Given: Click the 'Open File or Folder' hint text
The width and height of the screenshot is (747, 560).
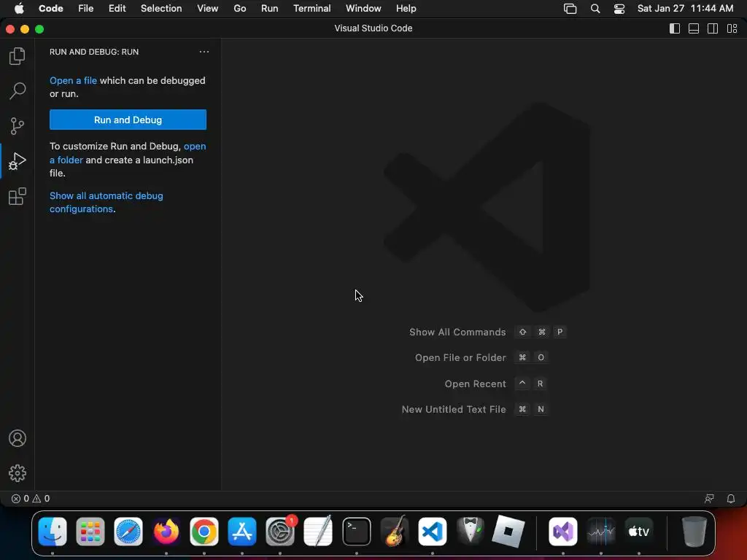Looking at the screenshot, I should tap(460, 357).
